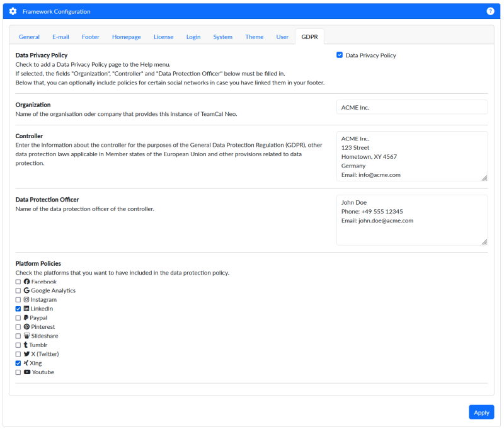Open the Homepage tab
The width and height of the screenshot is (504, 429).
126,37
